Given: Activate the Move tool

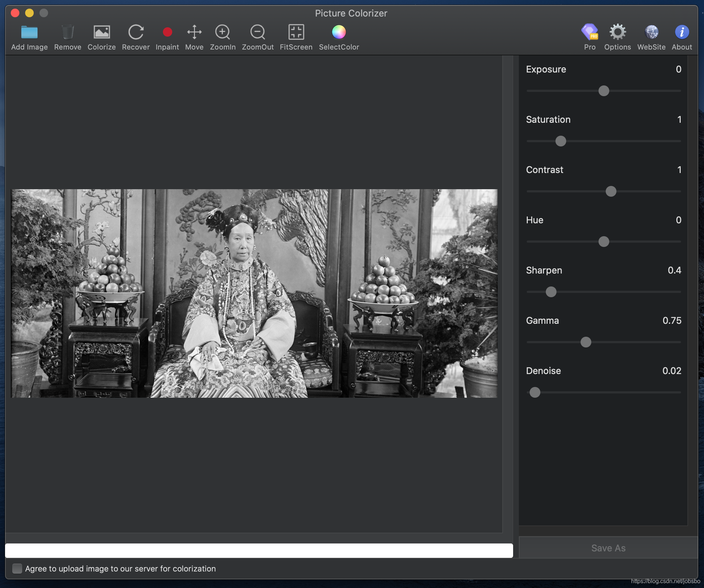Looking at the screenshot, I should pyautogui.click(x=194, y=33).
